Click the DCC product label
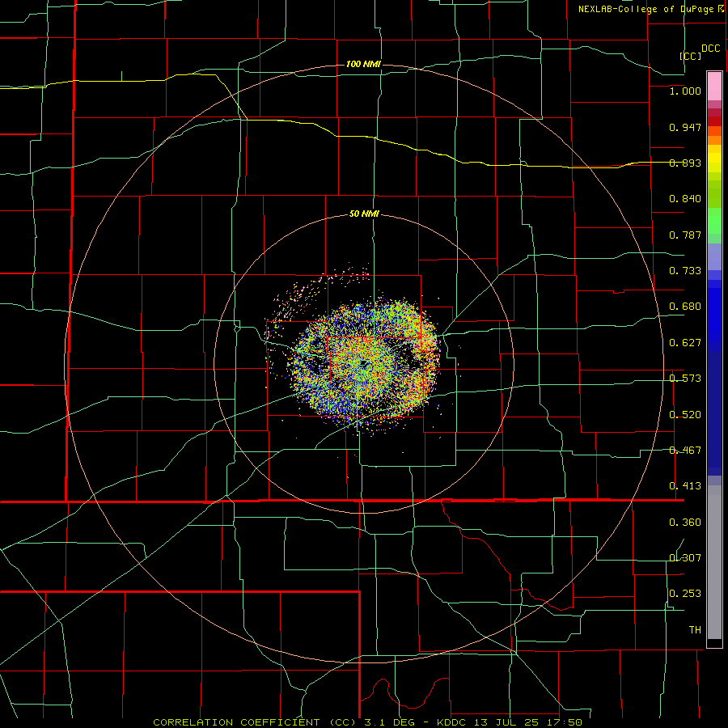This screenshot has height=728, width=728. coord(711,49)
